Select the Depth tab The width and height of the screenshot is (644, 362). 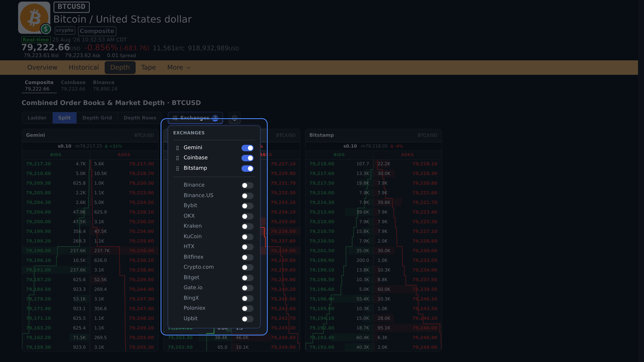120,67
